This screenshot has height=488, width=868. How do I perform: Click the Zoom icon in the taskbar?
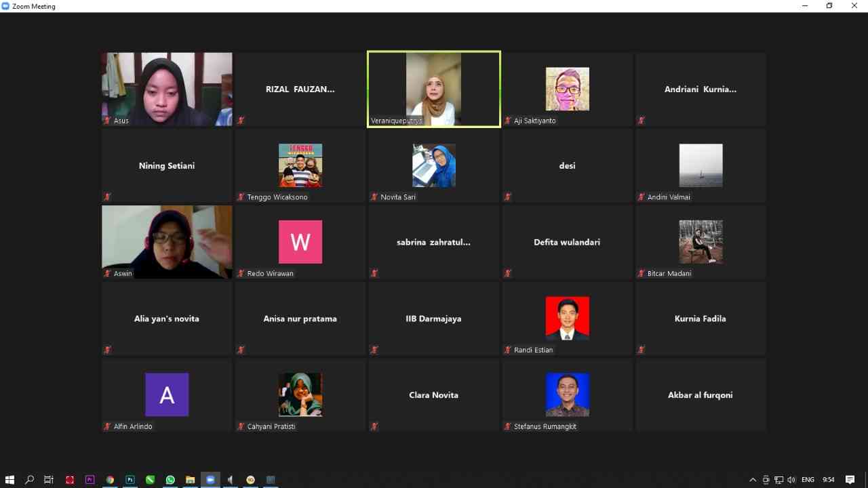coord(210,480)
